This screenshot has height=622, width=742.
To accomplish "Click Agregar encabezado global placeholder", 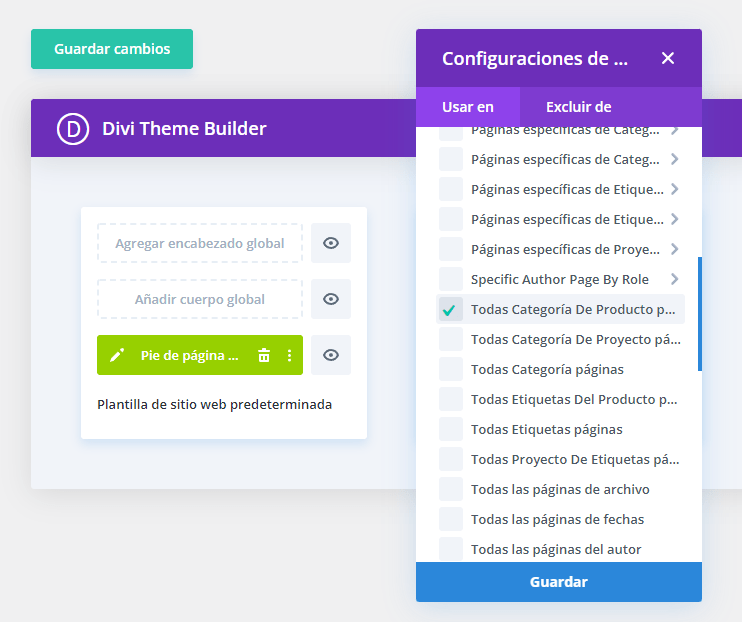I will pos(200,243).
